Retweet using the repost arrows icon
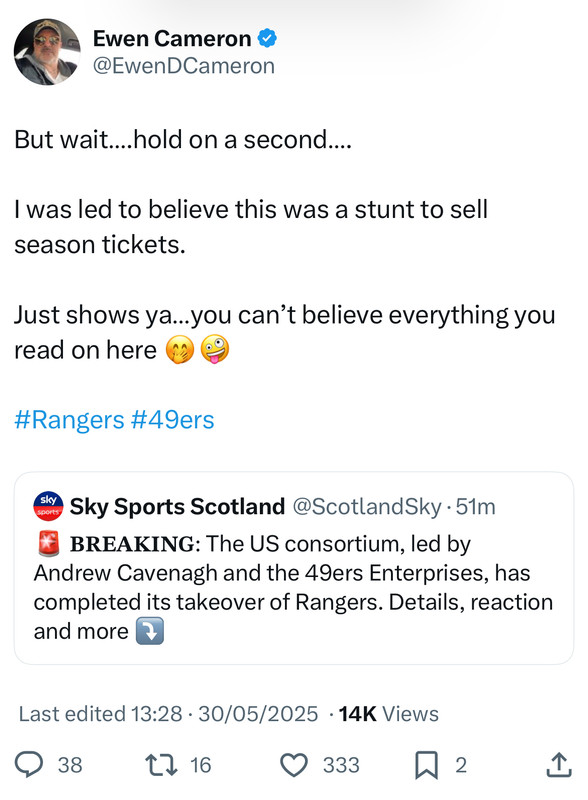The height and width of the screenshot is (800, 588). tap(161, 765)
